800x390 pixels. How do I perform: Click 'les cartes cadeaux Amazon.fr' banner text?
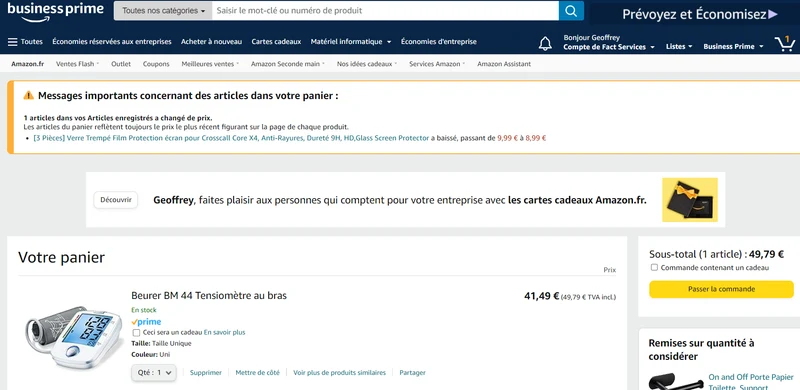577,200
